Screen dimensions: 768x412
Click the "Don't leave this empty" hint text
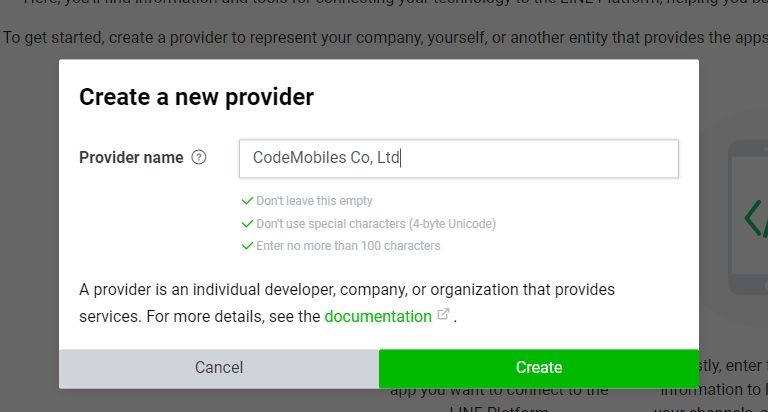[x=314, y=201]
